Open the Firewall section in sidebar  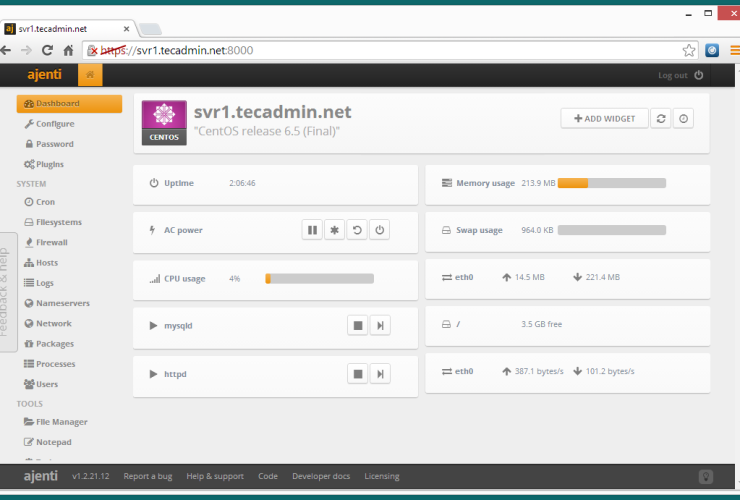[x=51, y=242]
